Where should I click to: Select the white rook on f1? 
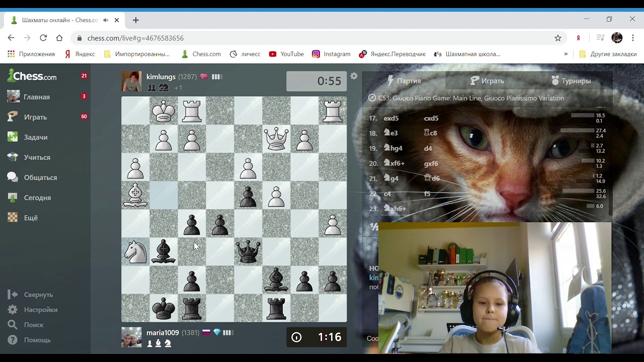click(x=192, y=111)
